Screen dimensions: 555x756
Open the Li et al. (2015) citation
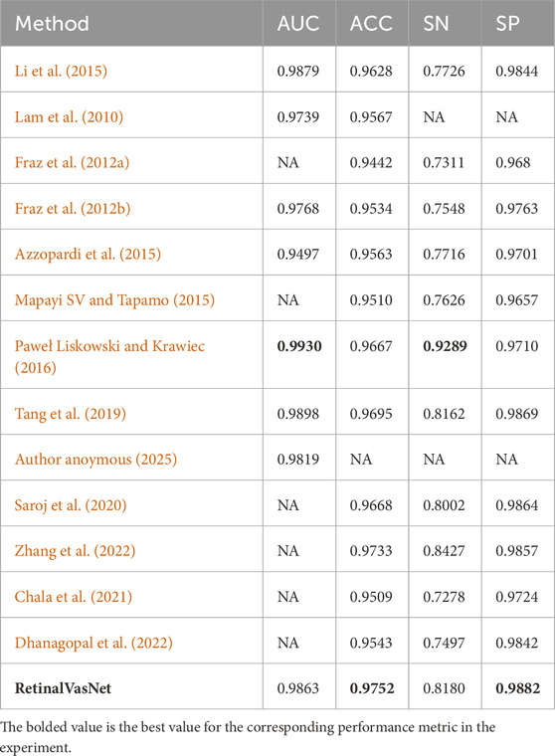61,71
